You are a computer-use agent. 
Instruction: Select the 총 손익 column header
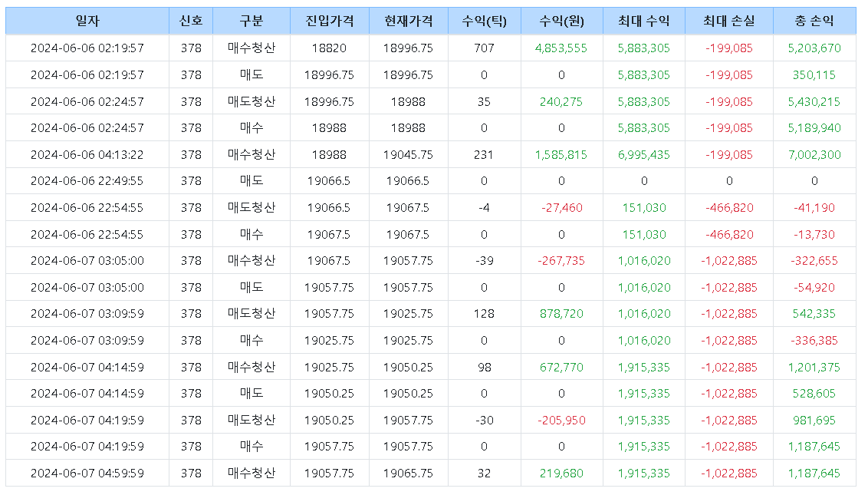(x=814, y=21)
